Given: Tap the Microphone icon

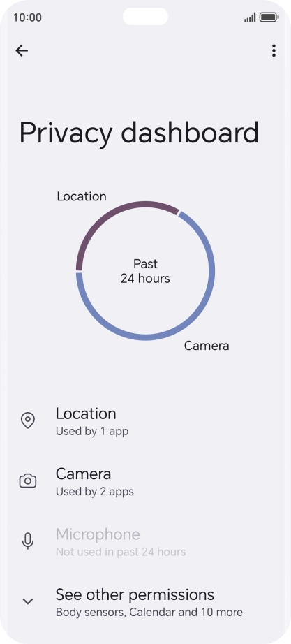Looking at the screenshot, I should tap(27, 541).
